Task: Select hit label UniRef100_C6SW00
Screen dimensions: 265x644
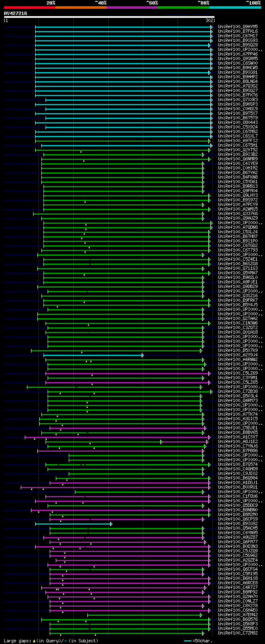Action: (x=238, y=63)
